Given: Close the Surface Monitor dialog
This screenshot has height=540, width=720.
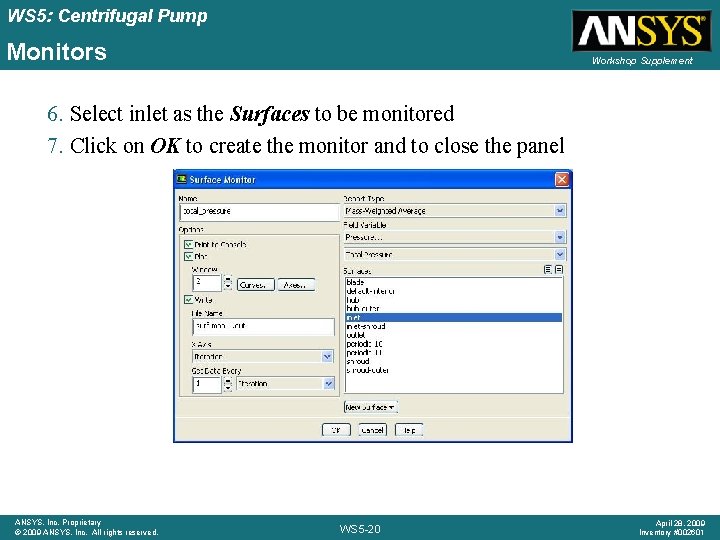Looking at the screenshot, I should tap(562, 180).
